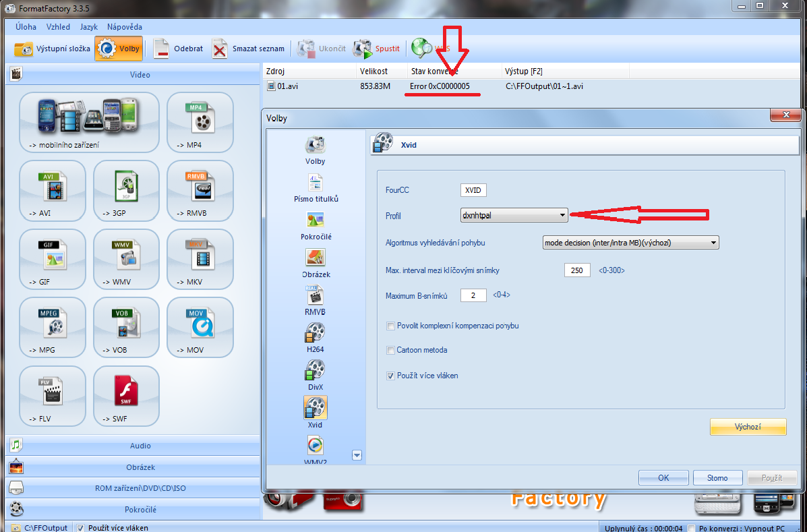Screen dimensions: 807x532
Task: Select Xvid in options sidebar
Action: tap(315, 413)
